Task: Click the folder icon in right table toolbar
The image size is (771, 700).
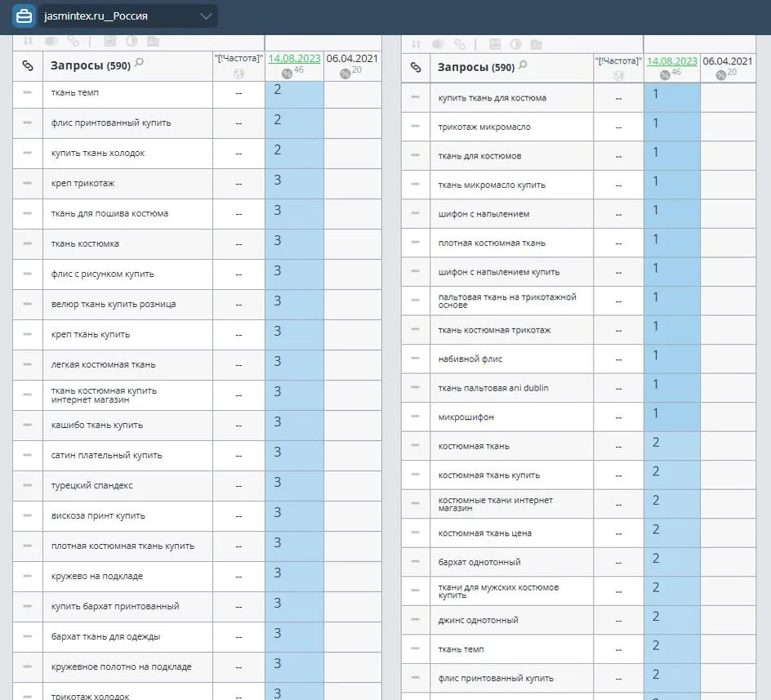Action: click(x=536, y=45)
